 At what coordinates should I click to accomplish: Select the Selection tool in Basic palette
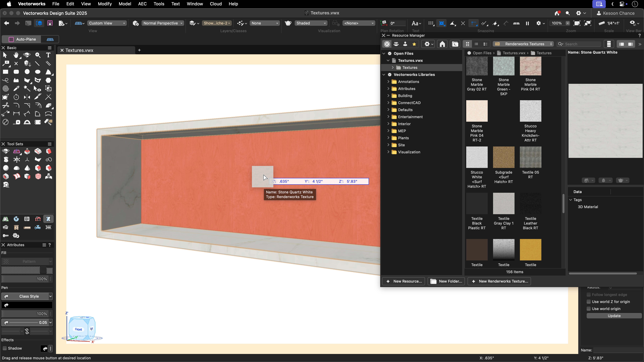[5, 55]
